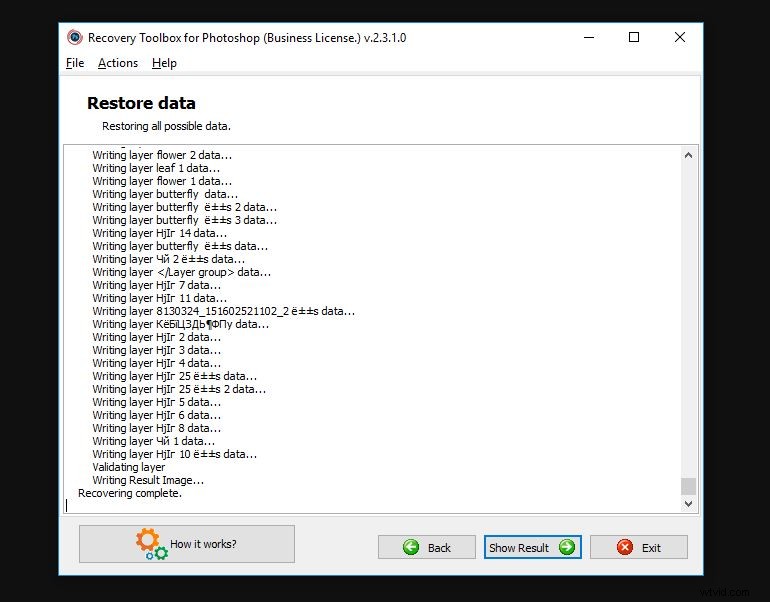Click the log scrollbar down arrow
770x602 pixels.
point(688,504)
